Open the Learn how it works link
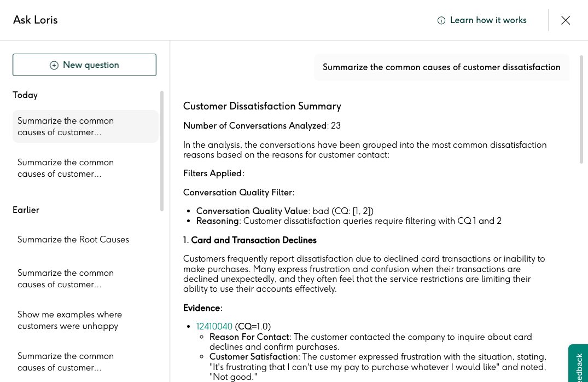588x382 pixels. (x=488, y=20)
